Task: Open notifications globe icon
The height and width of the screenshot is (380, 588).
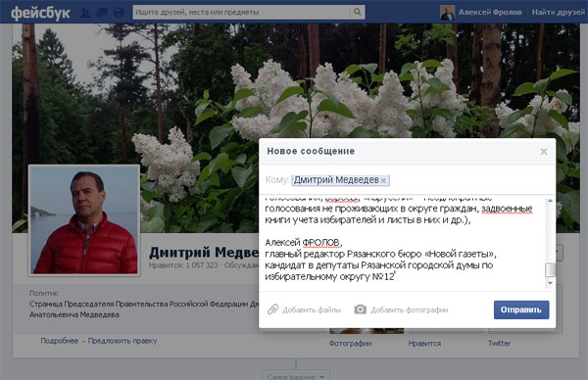Action: (119, 13)
